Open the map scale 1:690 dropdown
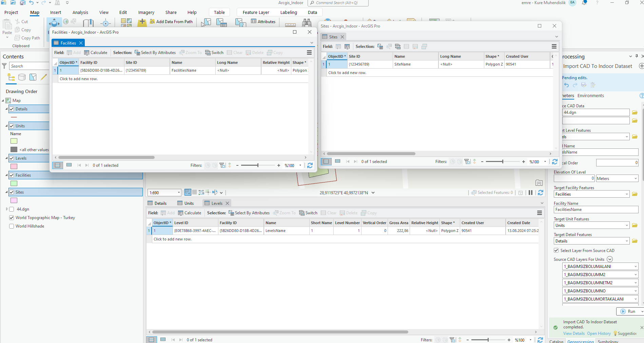The image size is (644, 343). coord(179,193)
